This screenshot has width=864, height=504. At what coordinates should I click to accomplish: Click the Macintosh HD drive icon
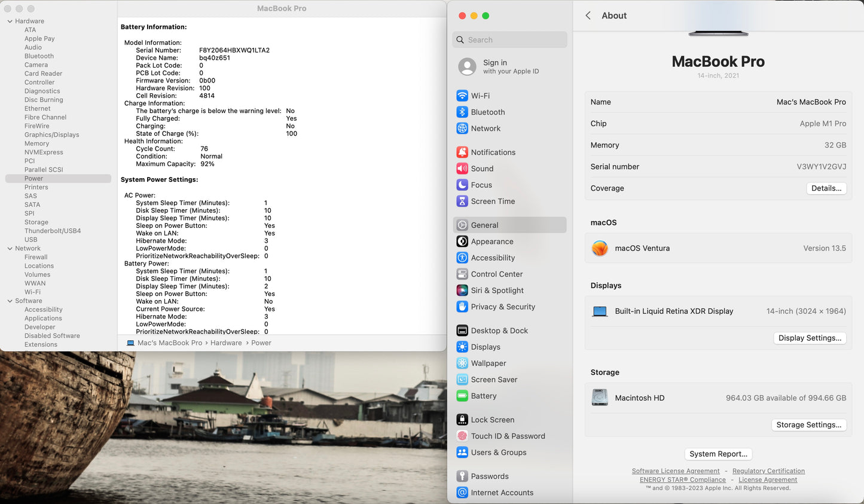coord(600,398)
